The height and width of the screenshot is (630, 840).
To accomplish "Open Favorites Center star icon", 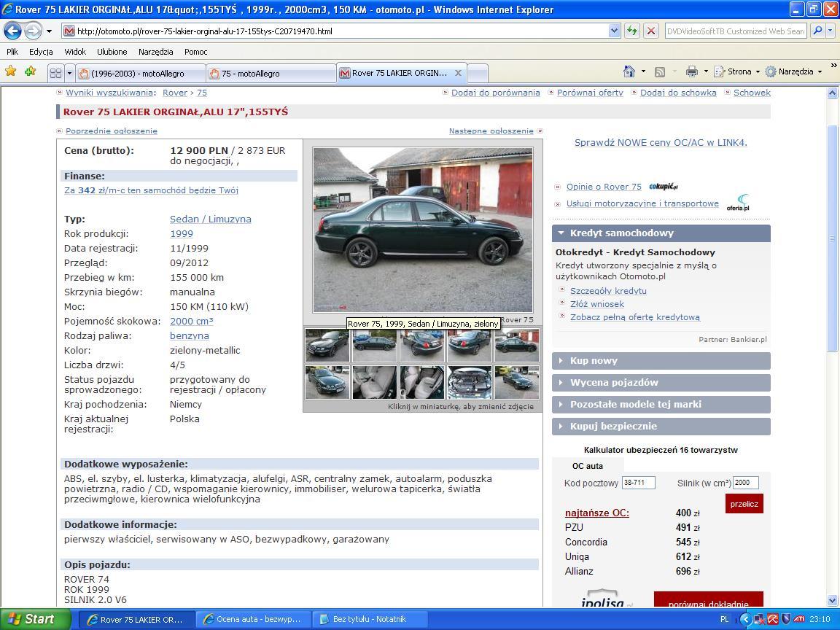I will click(x=10, y=71).
